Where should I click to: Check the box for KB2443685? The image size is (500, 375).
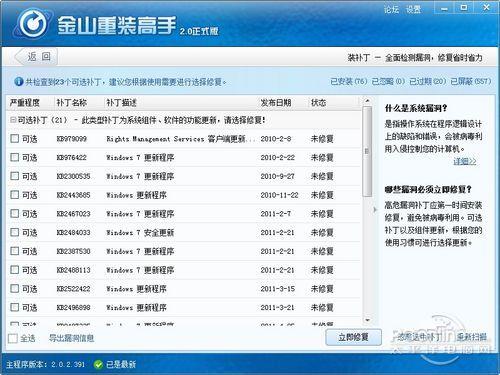14,194
